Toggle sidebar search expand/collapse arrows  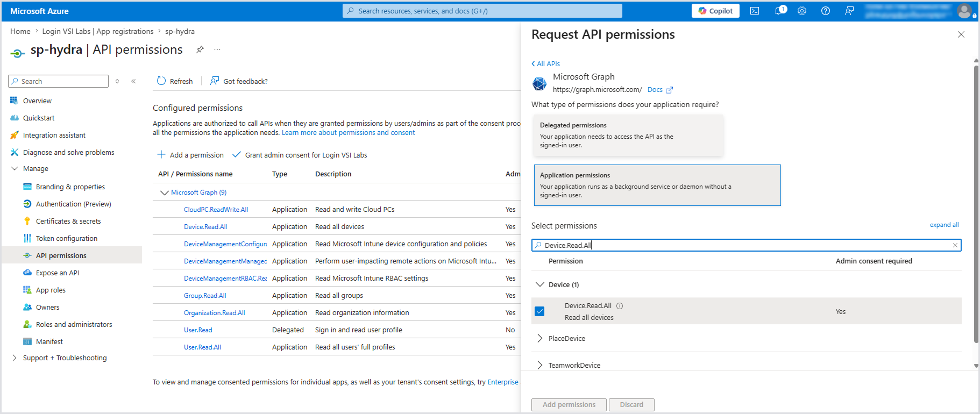point(117,81)
